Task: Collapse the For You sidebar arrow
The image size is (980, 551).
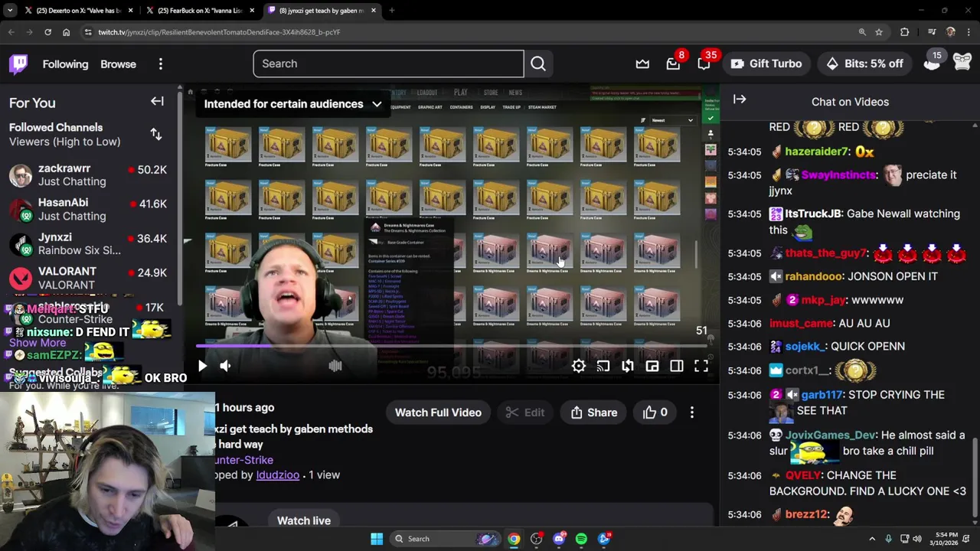Action: (x=157, y=101)
